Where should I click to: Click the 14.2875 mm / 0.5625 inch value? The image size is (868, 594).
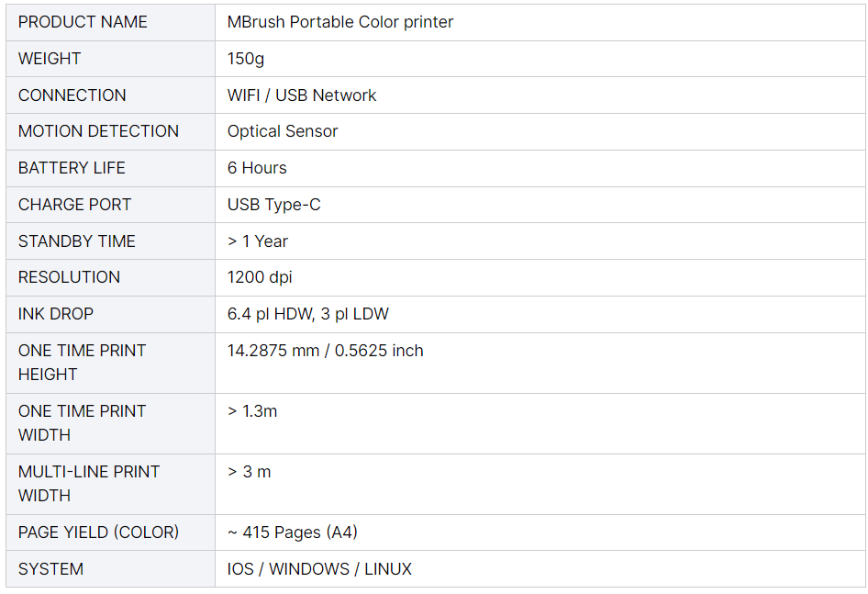click(325, 350)
